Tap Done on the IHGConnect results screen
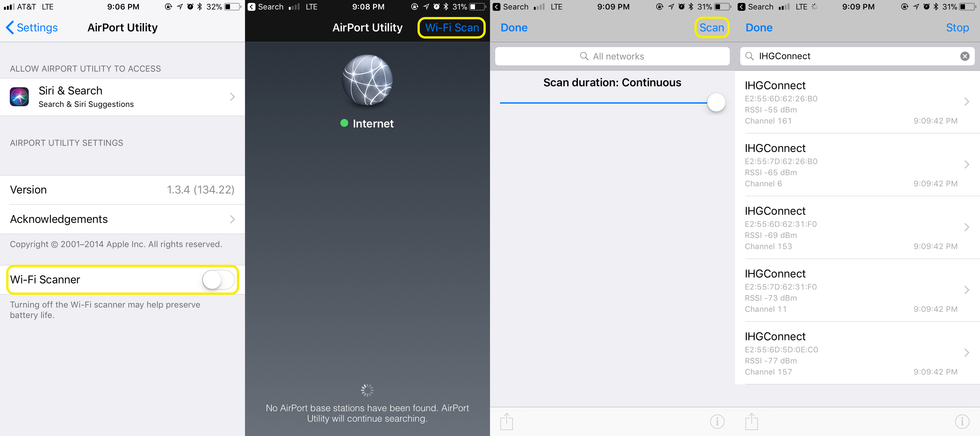 [759, 27]
